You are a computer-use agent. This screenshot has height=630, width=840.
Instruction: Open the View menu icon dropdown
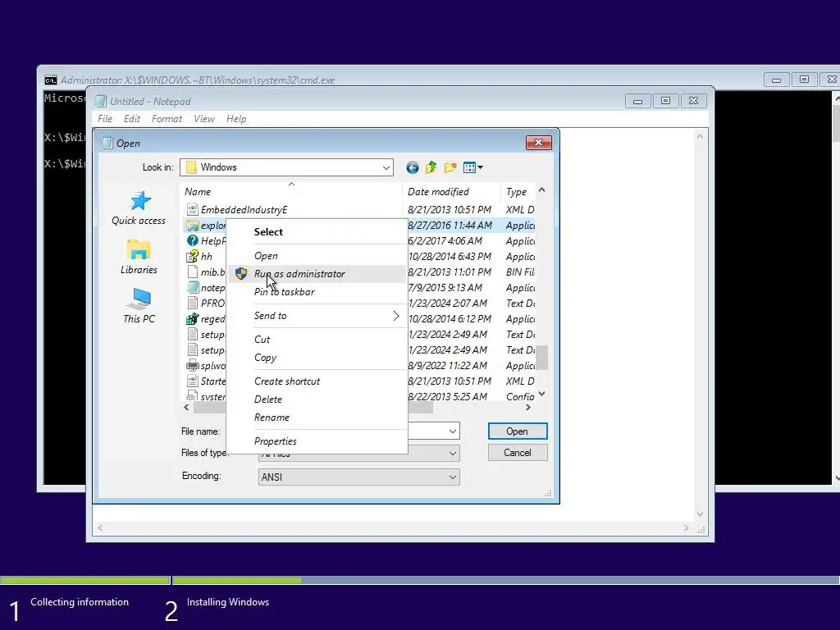(x=473, y=167)
